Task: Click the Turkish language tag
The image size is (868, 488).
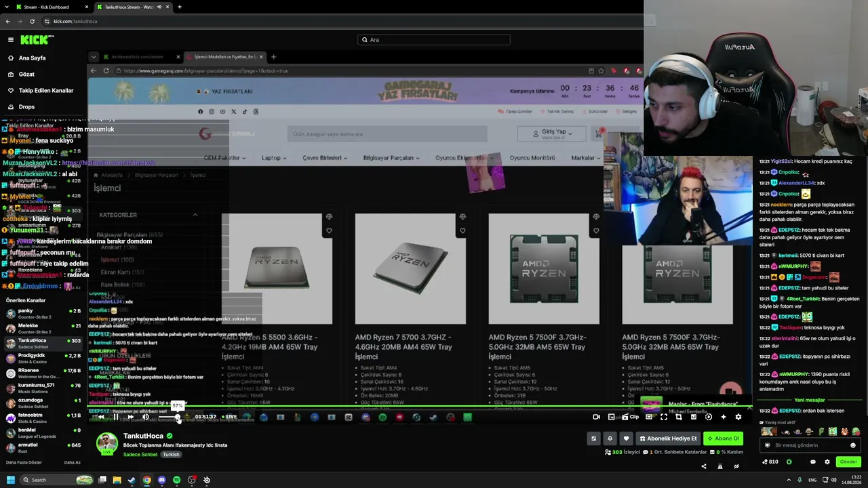Action: click(171, 455)
